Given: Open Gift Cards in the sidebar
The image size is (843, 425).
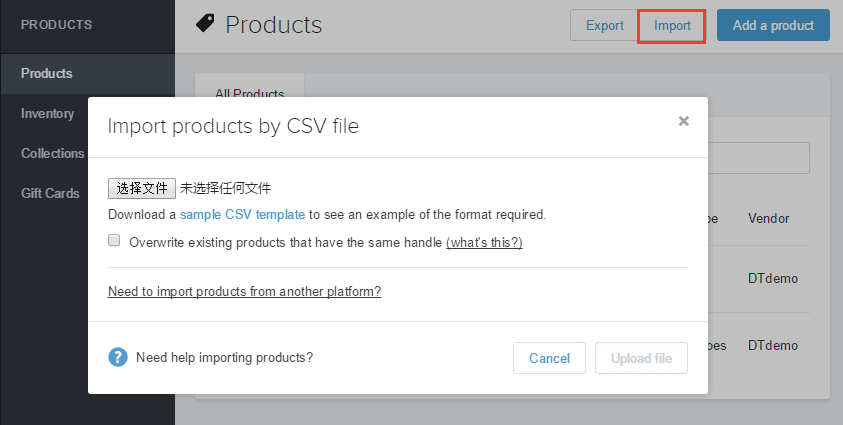Looking at the screenshot, I should coord(50,193).
